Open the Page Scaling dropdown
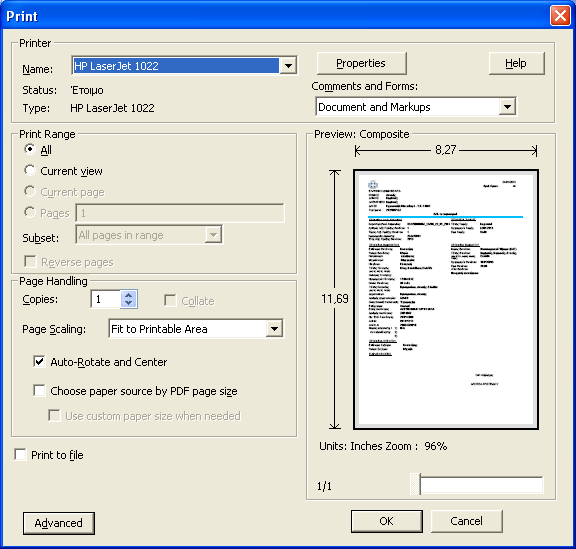This screenshot has width=576, height=549. point(274,329)
